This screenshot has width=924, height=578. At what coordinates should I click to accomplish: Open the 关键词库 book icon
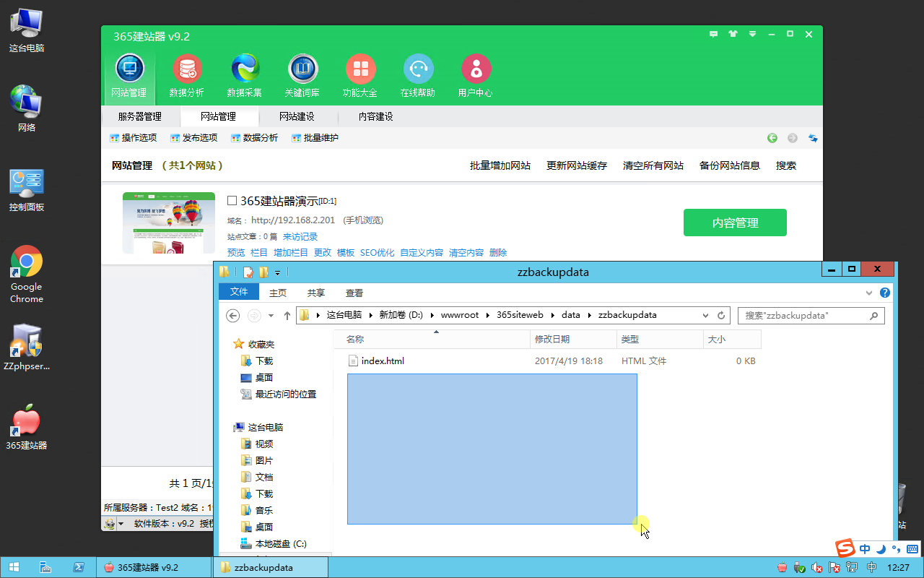[x=302, y=69]
